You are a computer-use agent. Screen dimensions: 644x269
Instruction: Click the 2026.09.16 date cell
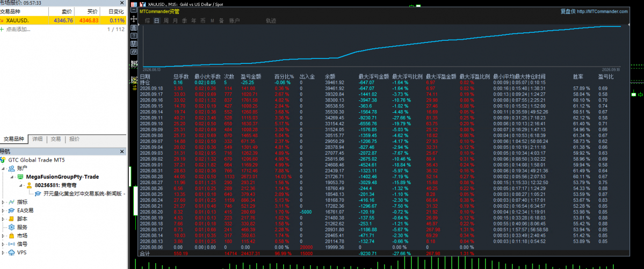click(151, 100)
